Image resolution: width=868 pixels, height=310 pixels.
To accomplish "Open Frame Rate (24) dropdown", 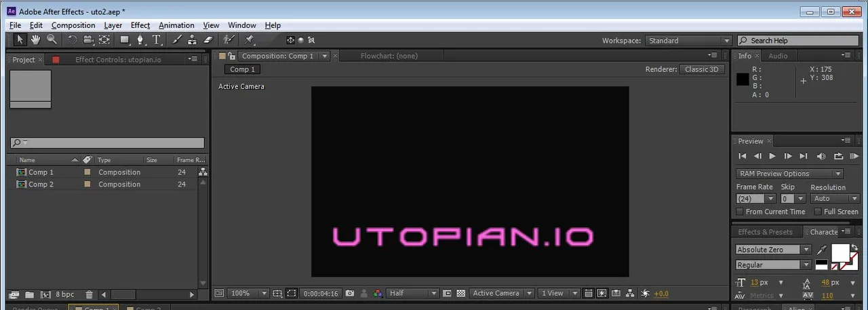I will [755, 199].
